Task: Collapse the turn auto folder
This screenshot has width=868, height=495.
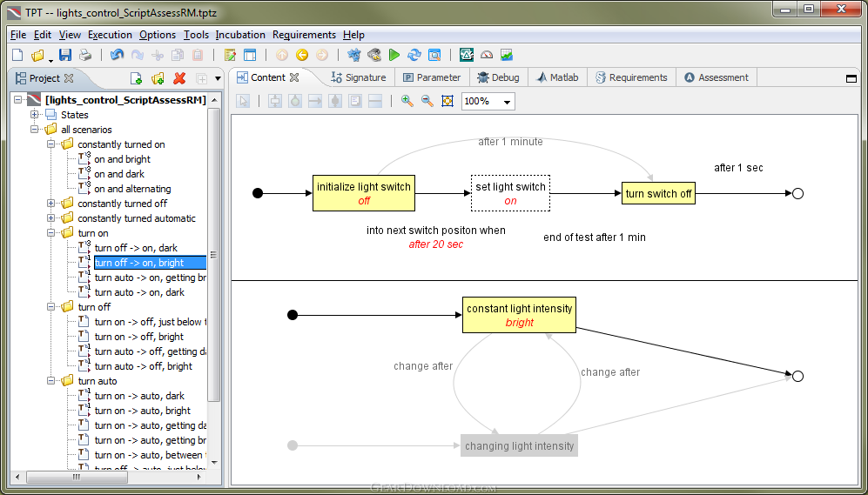Action: pyautogui.click(x=51, y=381)
